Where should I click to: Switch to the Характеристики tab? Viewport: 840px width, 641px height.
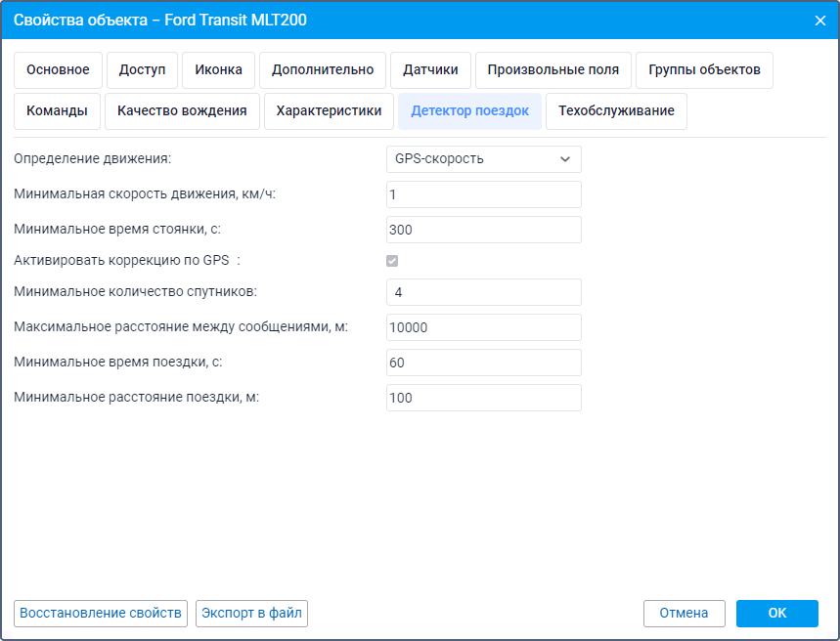pyautogui.click(x=329, y=111)
